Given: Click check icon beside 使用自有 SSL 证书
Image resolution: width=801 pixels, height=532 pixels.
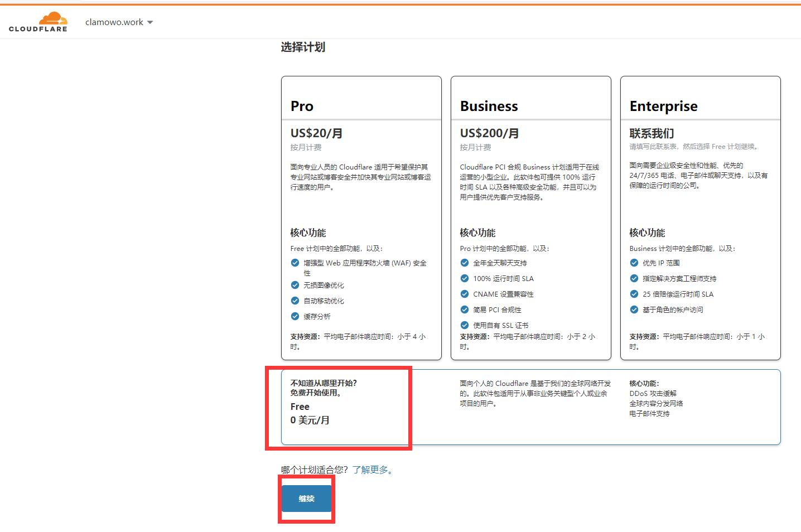Looking at the screenshot, I should tap(465, 325).
